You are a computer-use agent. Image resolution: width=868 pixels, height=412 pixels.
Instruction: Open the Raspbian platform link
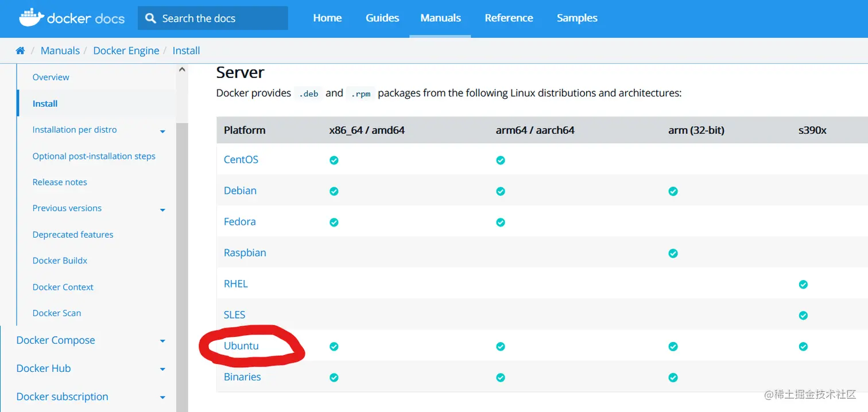point(245,252)
